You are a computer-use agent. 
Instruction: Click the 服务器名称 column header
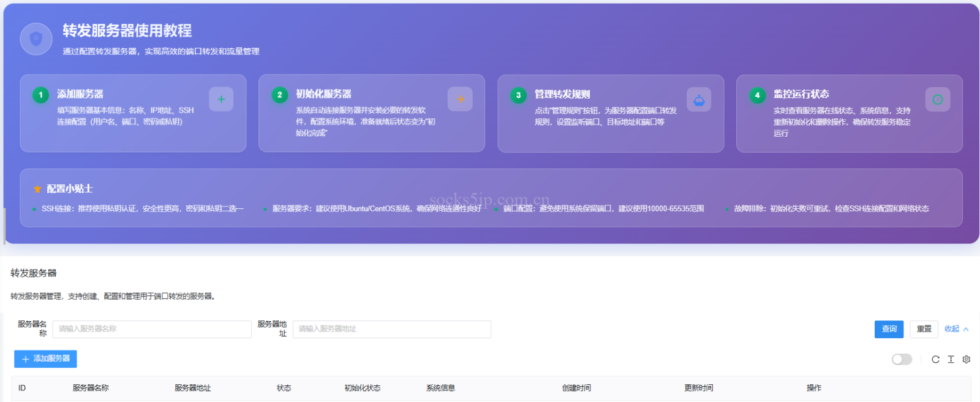tap(91, 388)
